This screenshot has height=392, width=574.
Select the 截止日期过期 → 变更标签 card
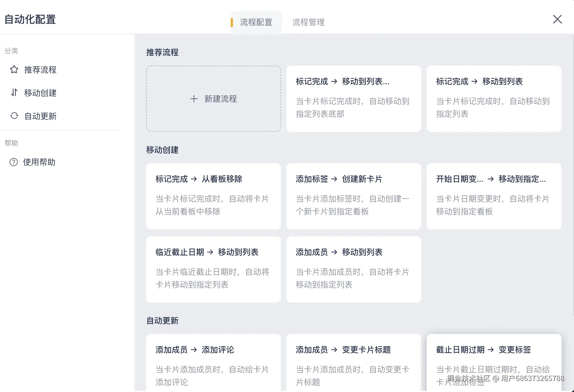point(494,360)
